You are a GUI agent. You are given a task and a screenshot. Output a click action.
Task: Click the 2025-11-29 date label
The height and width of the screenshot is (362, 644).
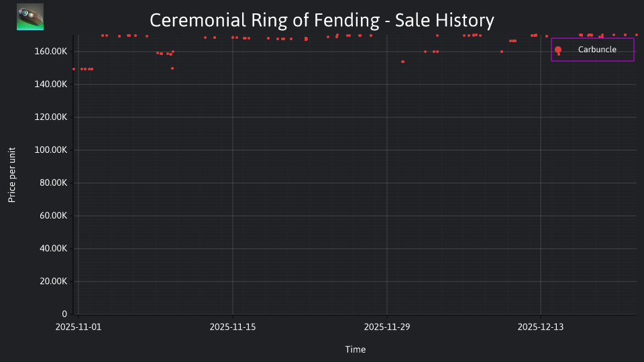[x=387, y=327]
